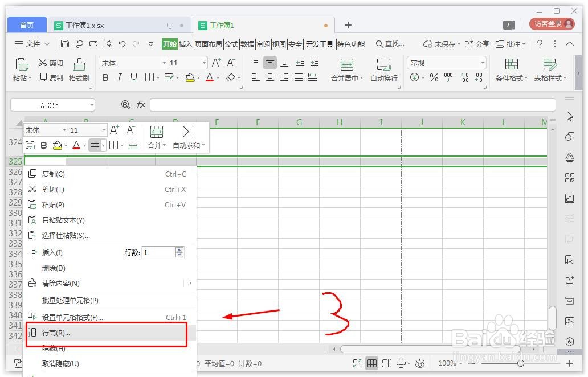Click the Save icon in quick toolbar
This screenshot has width=588, height=377.
click(65, 44)
